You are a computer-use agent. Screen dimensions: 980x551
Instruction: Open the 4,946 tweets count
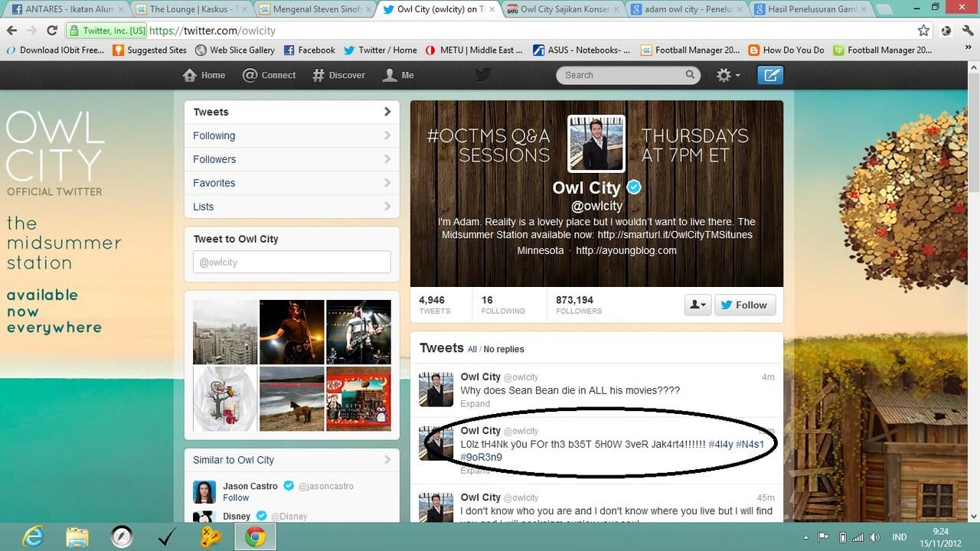point(435,305)
